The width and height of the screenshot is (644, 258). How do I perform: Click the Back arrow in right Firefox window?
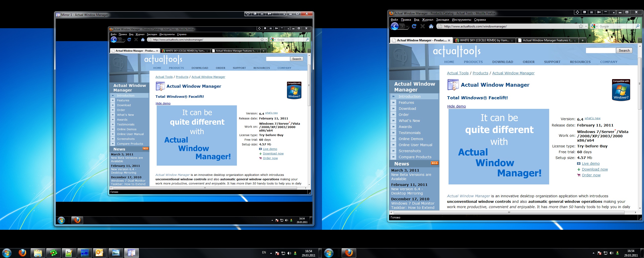pyautogui.click(x=394, y=26)
